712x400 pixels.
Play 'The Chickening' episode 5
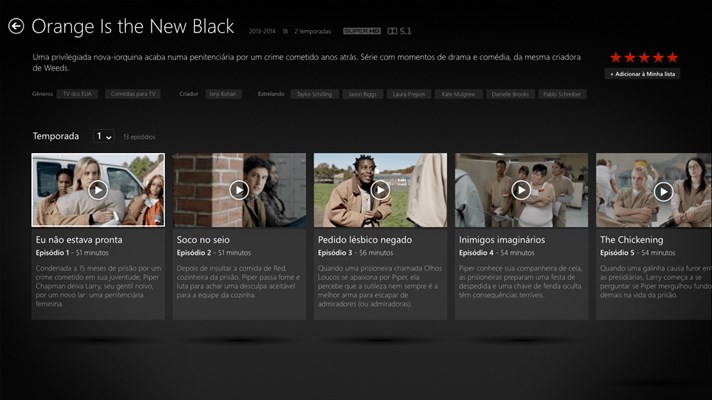(x=662, y=189)
